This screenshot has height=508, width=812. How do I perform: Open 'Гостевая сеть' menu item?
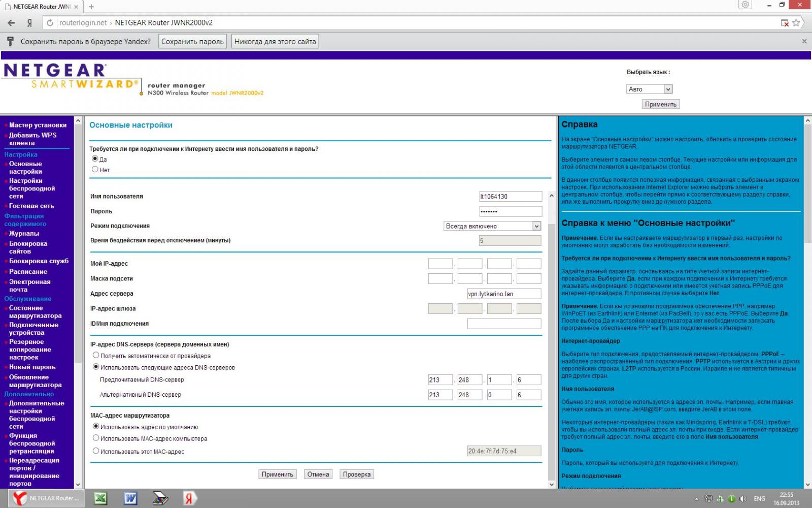pyautogui.click(x=31, y=206)
